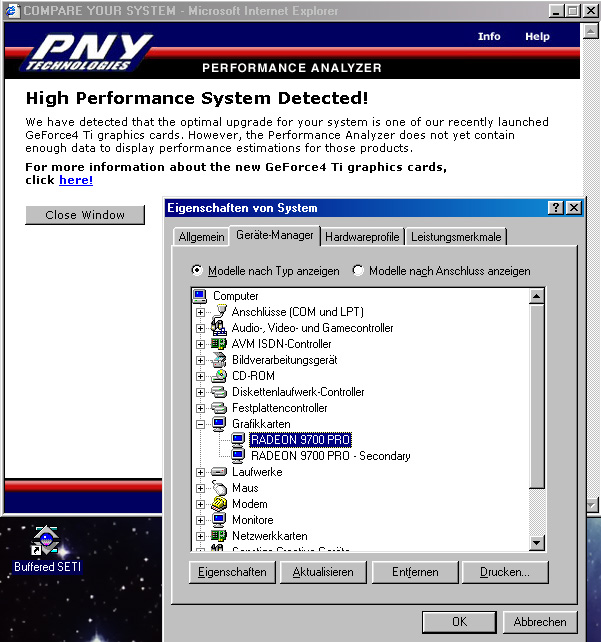Click the Close Window button
The image size is (601, 642).
pos(85,215)
